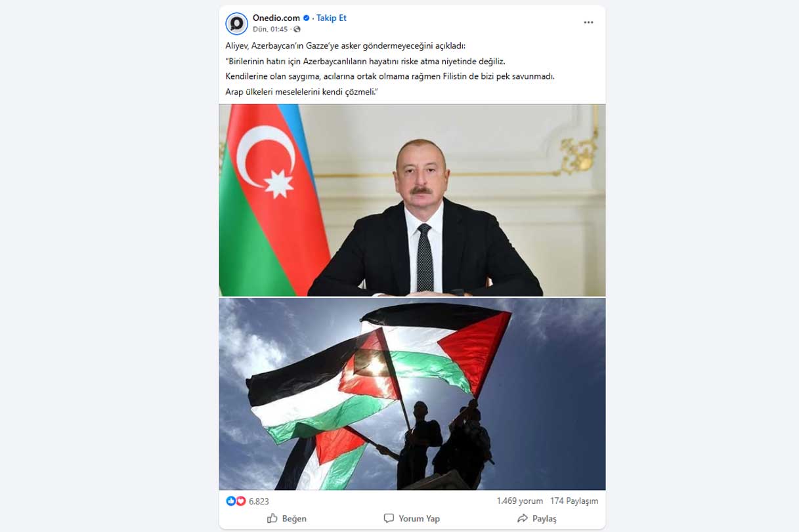Open the Onedio.com profile avatar

point(236,24)
